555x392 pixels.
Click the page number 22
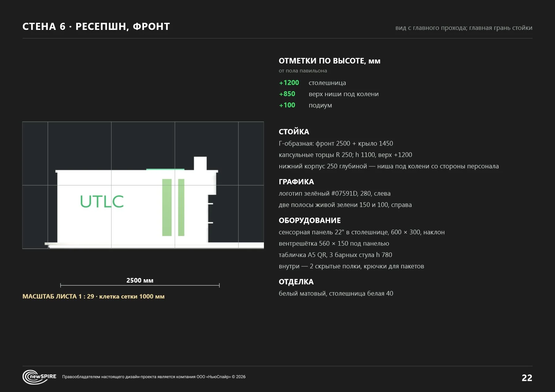tap(527, 378)
